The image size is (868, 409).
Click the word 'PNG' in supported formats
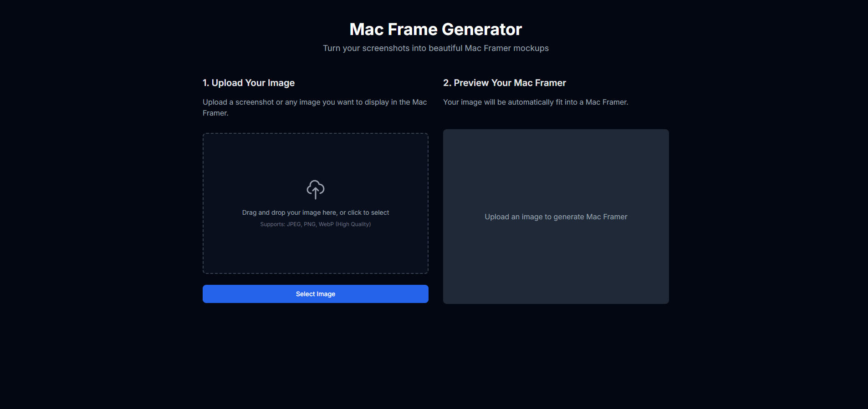(x=310, y=224)
